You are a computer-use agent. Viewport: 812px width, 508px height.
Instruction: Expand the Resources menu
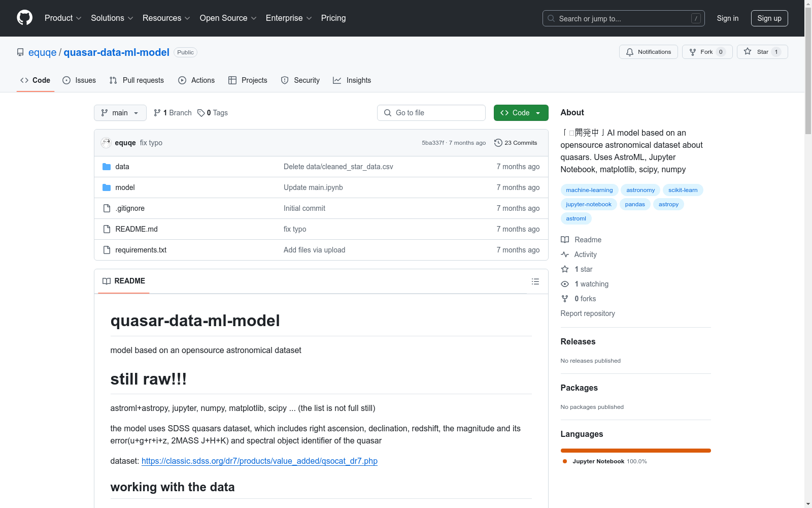(166, 18)
